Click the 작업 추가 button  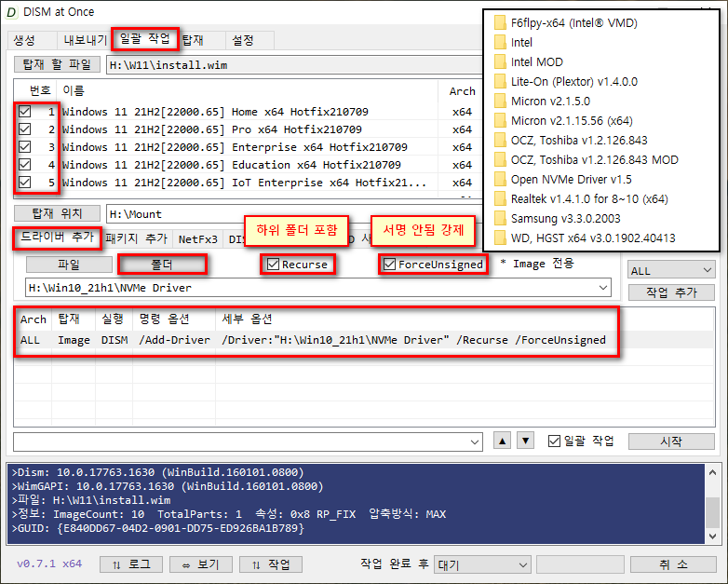click(671, 292)
